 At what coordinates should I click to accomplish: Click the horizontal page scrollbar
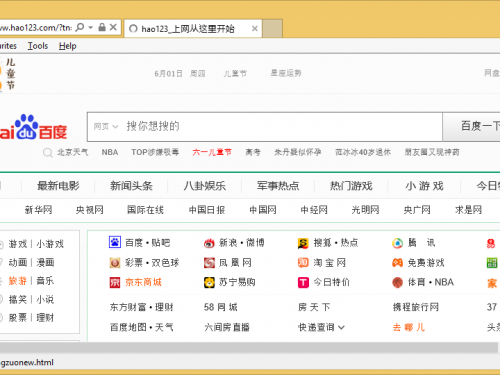[249, 347]
